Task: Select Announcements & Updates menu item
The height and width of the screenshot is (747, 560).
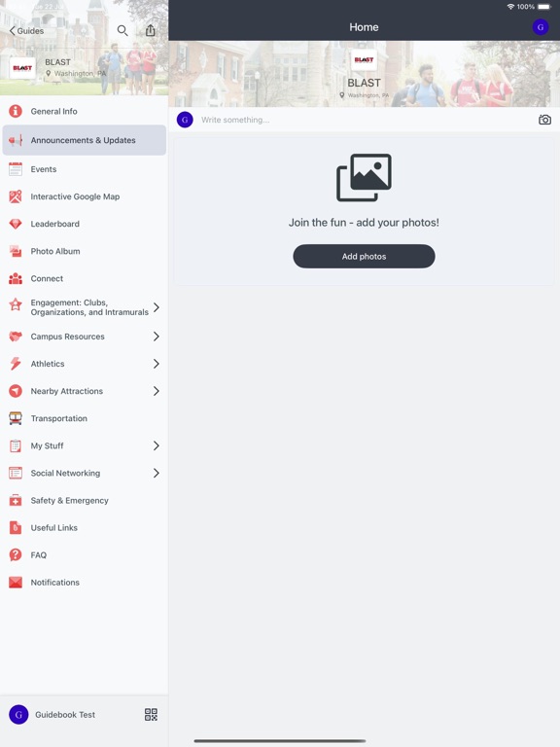Action: tap(84, 140)
